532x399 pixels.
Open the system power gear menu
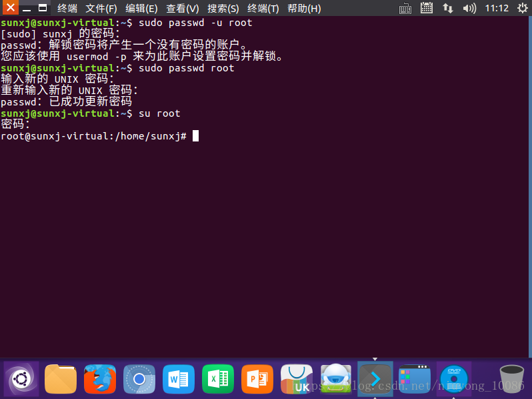point(523,8)
